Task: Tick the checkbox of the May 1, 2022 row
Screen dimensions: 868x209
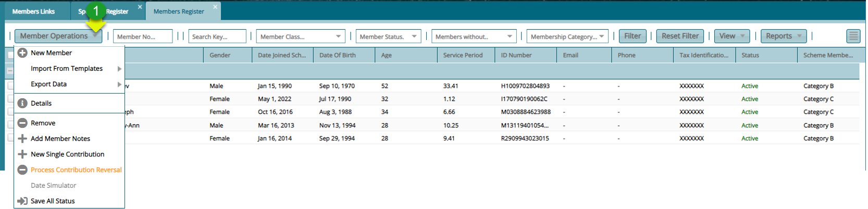Action: (x=10, y=99)
